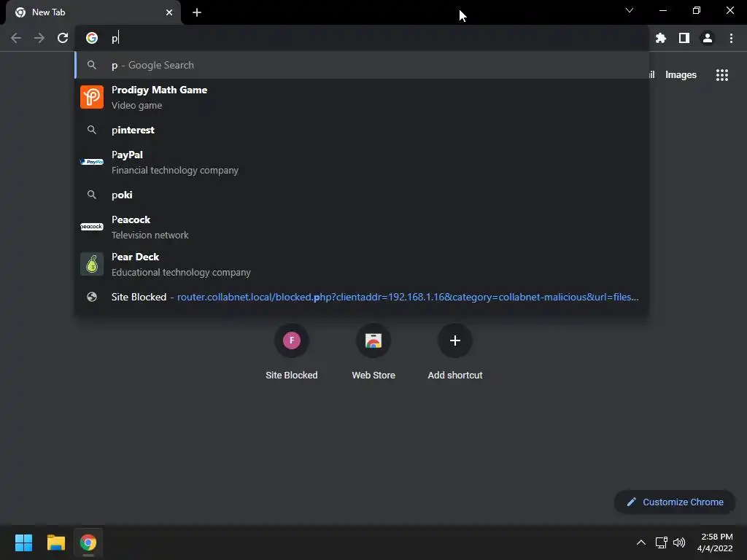Choose the Prodigy Math Game suggestion
The height and width of the screenshot is (560, 747).
pos(362,97)
